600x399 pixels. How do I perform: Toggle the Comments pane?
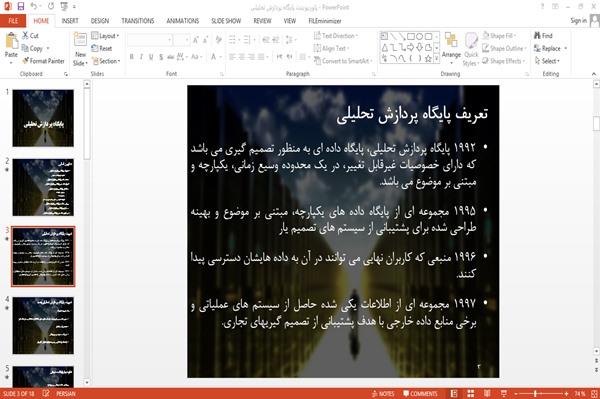[420, 394]
